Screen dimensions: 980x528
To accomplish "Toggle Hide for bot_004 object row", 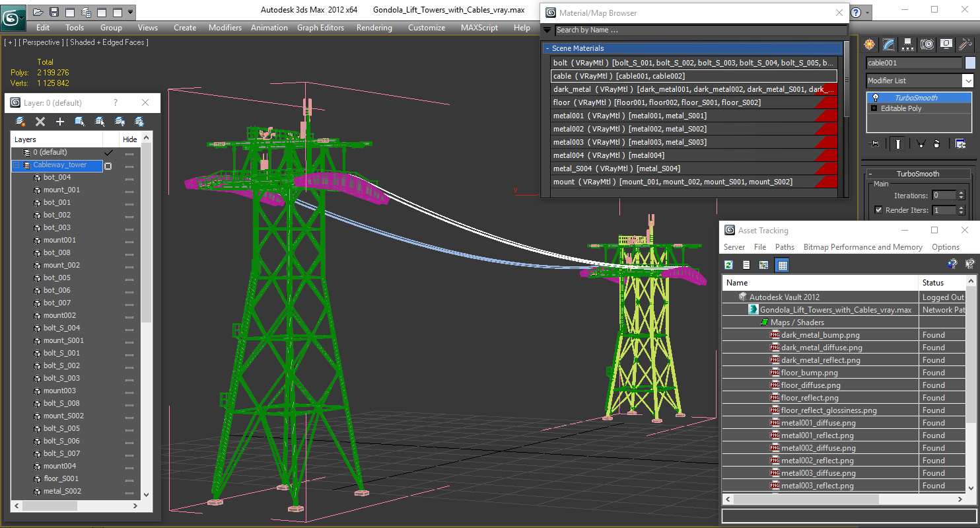I will pos(129,178).
